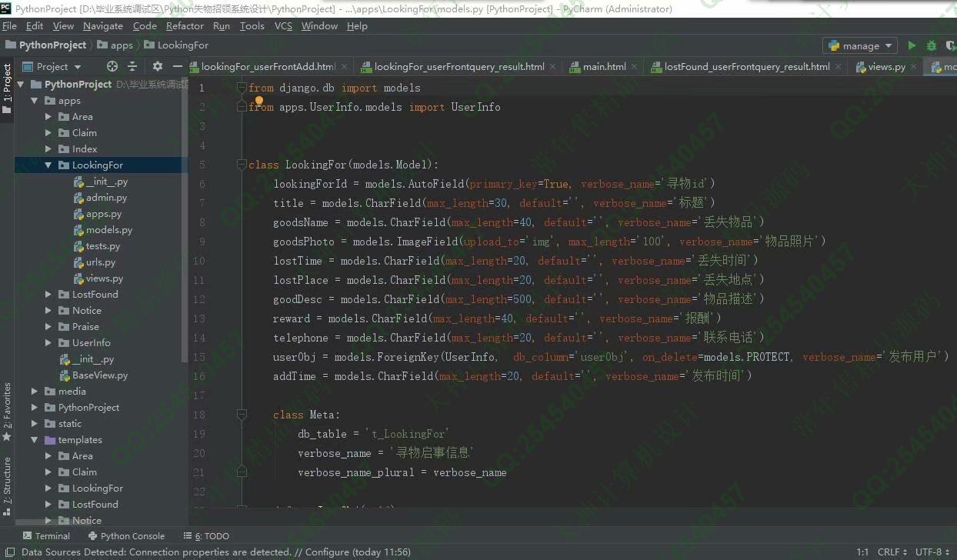The width and height of the screenshot is (957, 560).
Task: Collapse the LookingFor folder under apps
Action: [x=48, y=165]
